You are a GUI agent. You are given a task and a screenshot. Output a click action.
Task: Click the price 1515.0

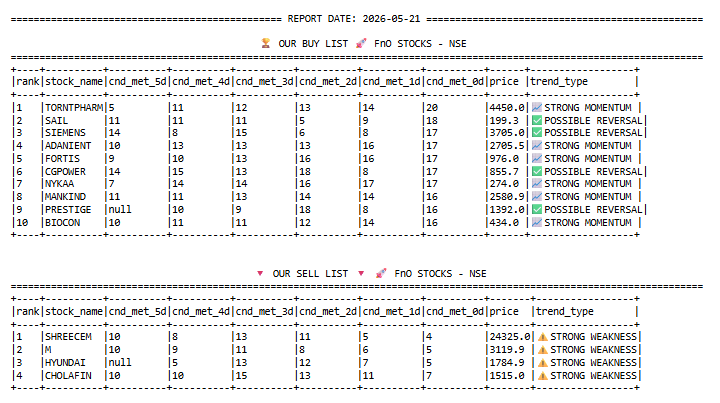point(507,375)
